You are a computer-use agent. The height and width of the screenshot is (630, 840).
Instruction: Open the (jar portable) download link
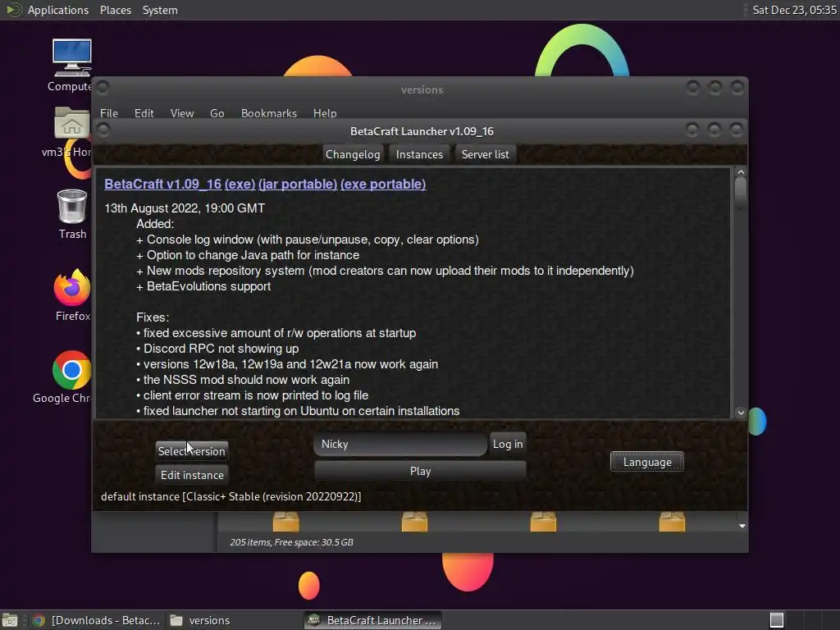pos(298,184)
